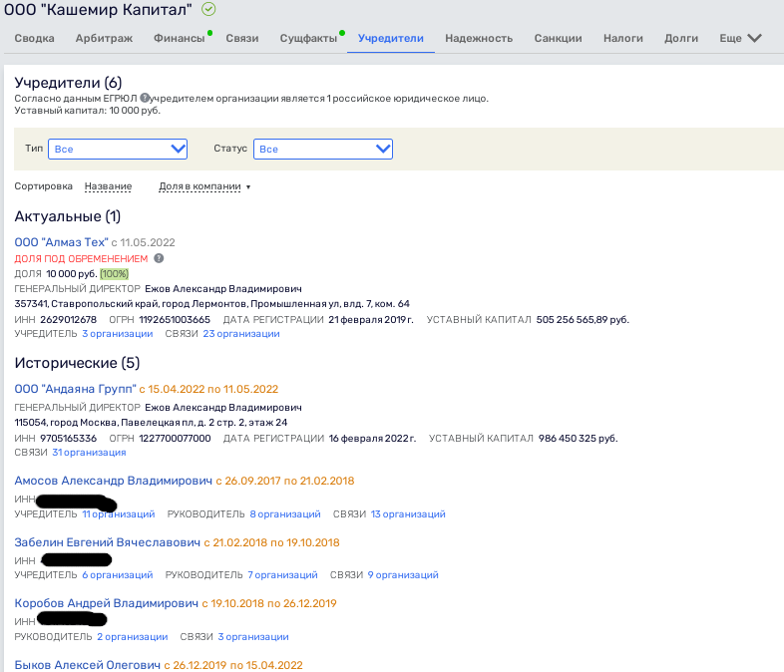Open the Статус dropdown filter
Viewport: 784px width, 672px height.
point(323,149)
